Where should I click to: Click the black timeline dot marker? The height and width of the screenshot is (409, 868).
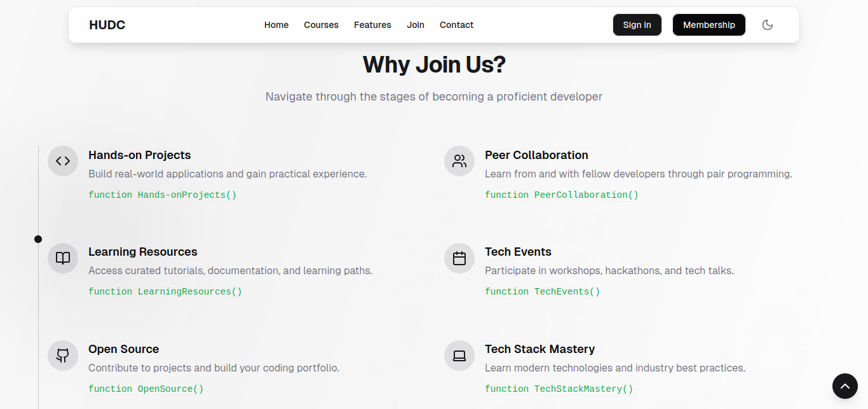click(38, 239)
